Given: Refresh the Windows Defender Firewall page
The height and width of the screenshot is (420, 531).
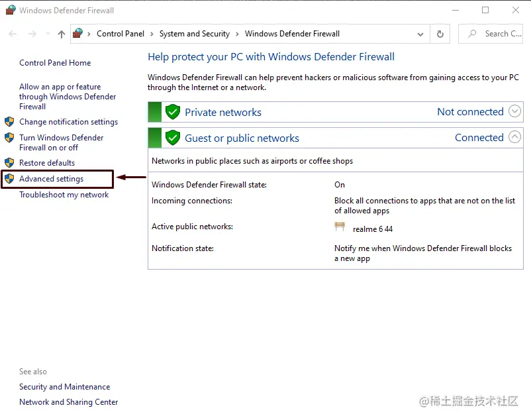Looking at the screenshot, I should (x=440, y=34).
